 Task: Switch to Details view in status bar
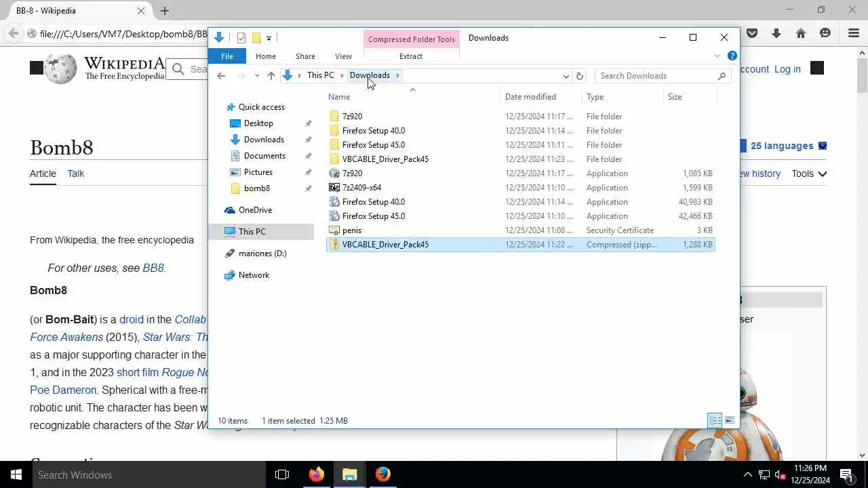point(715,421)
